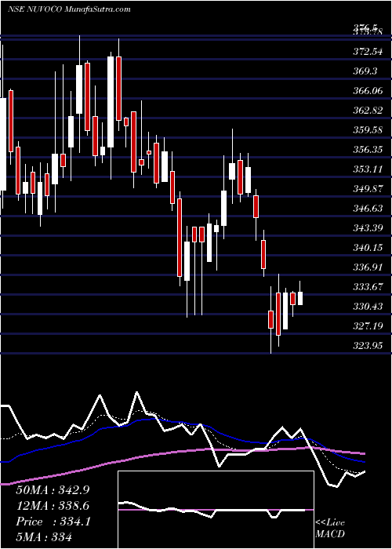Click the 359.58 price axis label

[x=367, y=130]
